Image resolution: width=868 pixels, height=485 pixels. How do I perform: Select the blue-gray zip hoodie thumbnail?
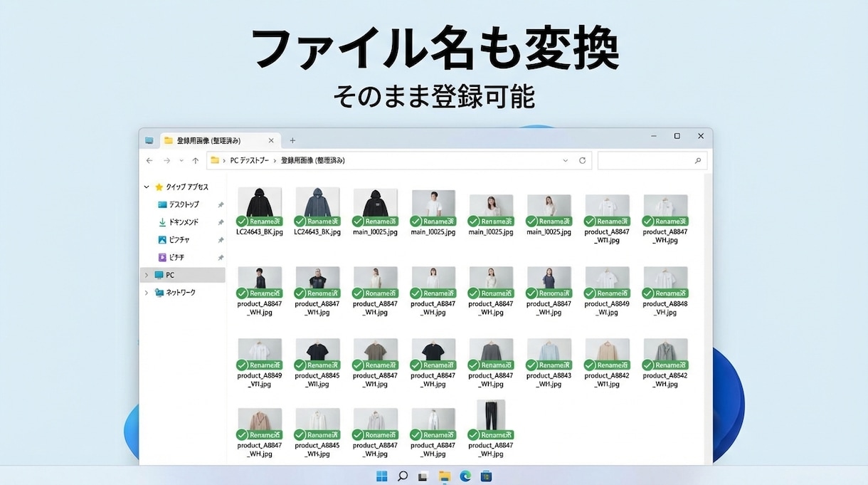point(317,207)
